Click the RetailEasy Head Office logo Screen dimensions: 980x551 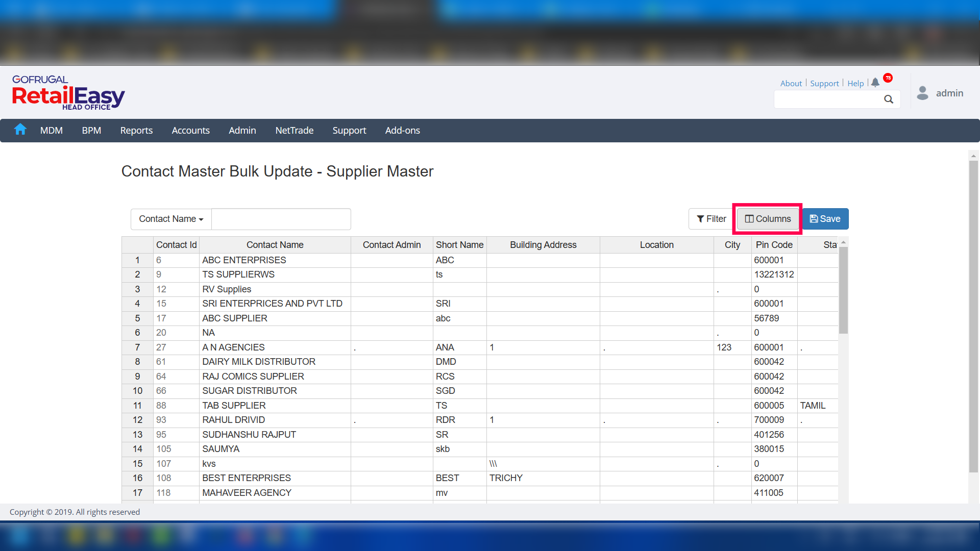[68, 93]
